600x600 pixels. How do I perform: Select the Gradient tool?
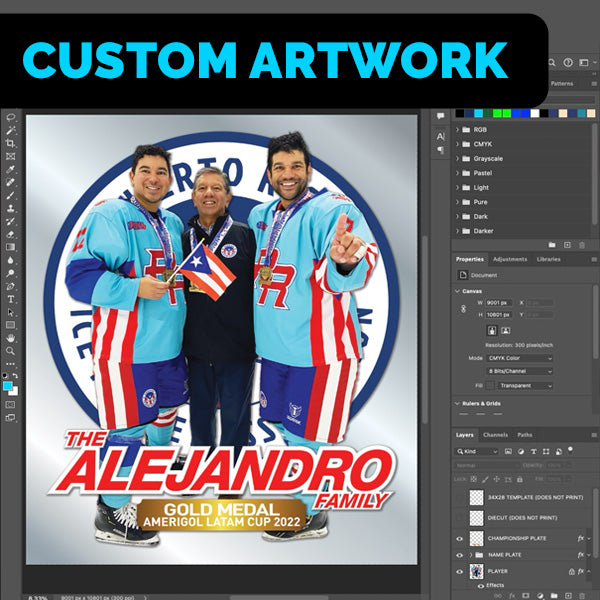click(10, 247)
